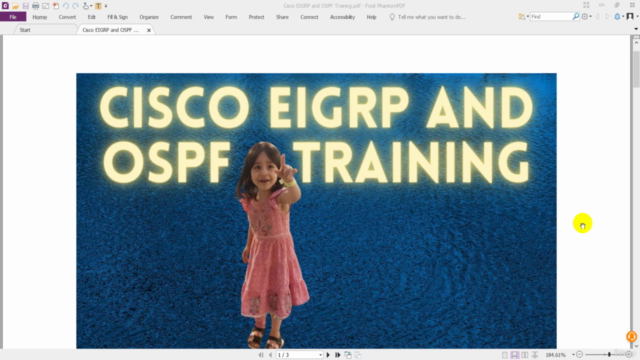Click the Cisco EIGRP and OSPF Training page image

pos(316,211)
